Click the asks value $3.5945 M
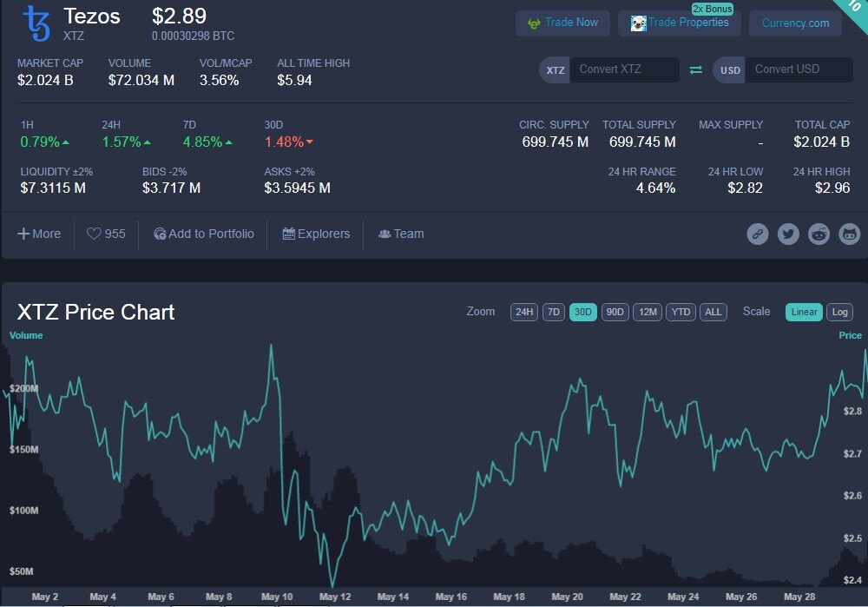868x607 pixels. point(297,188)
